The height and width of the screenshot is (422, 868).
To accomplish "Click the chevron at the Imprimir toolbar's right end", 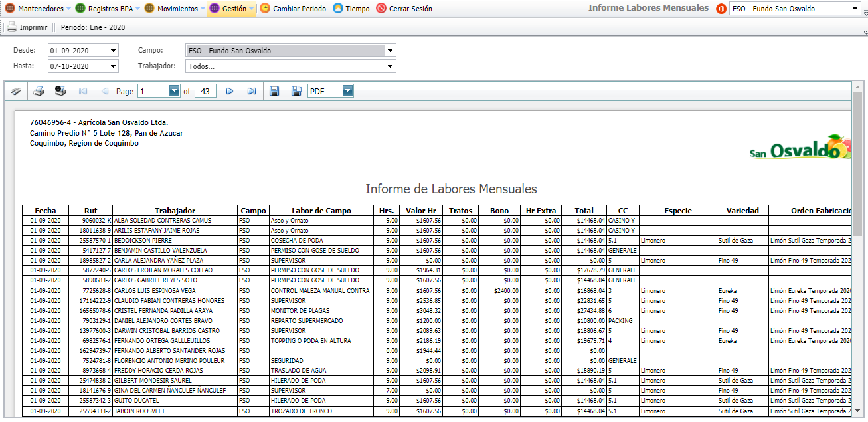I will pos(865,31).
